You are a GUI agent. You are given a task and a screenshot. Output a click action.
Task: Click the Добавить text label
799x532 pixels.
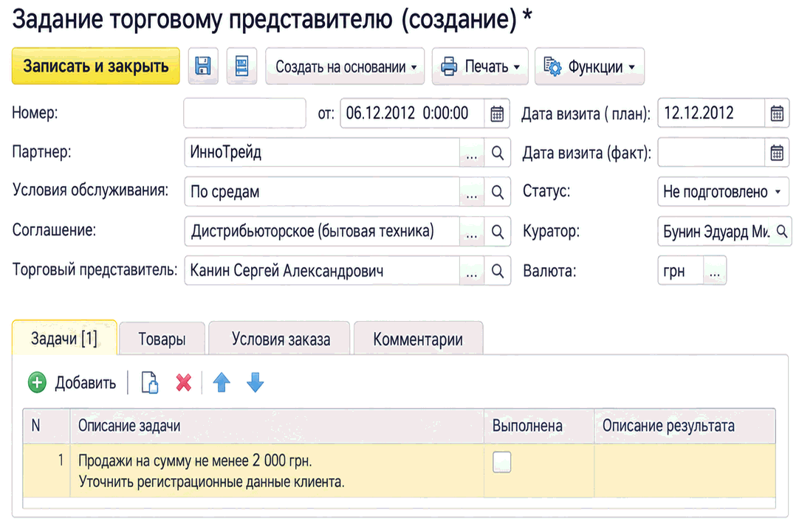tap(86, 383)
